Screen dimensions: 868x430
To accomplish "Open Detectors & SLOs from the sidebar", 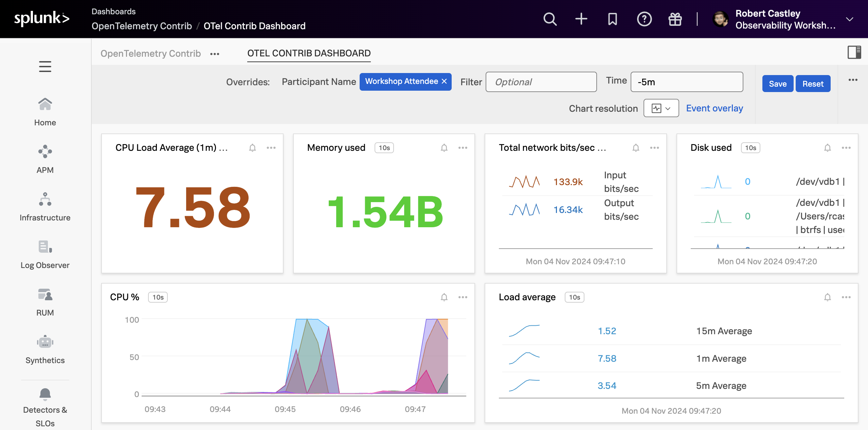I will pyautogui.click(x=45, y=402).
